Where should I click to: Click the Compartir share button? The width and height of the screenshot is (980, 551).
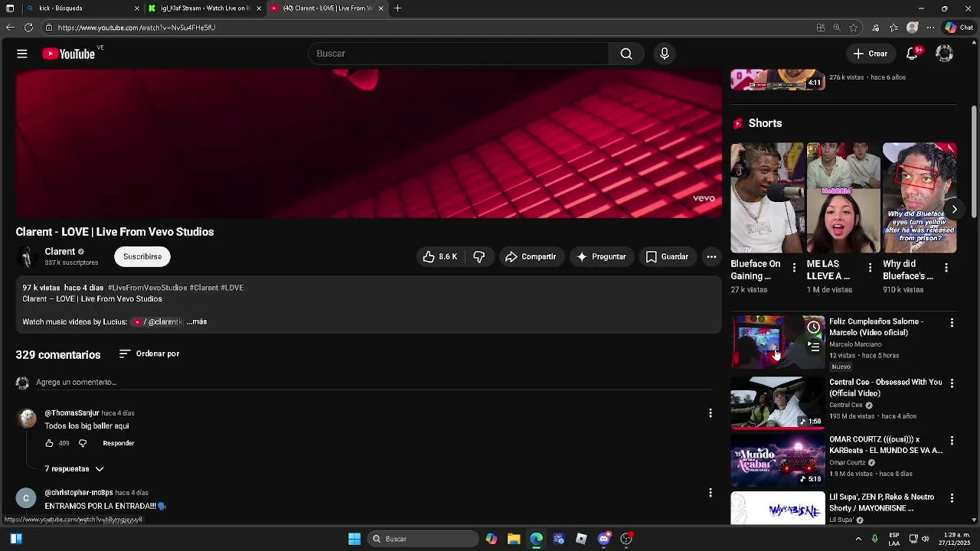[531, 257]
